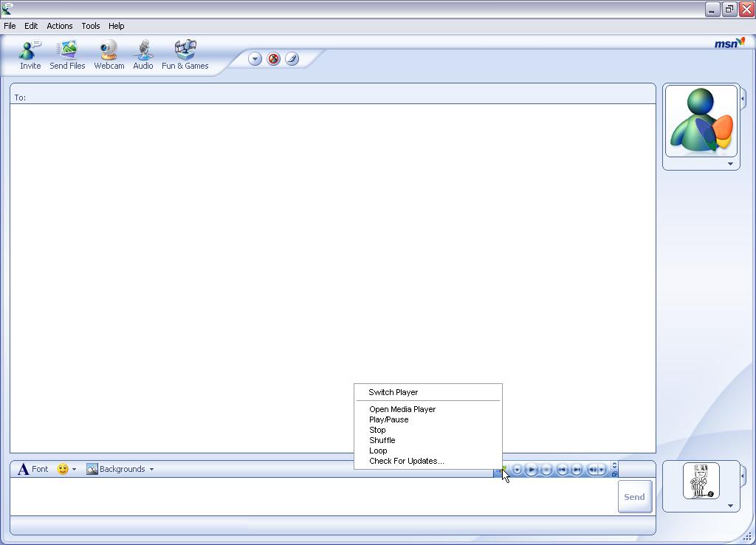Click the smiley emoticon icon
The image size is (756, 545).
point(62,469)
